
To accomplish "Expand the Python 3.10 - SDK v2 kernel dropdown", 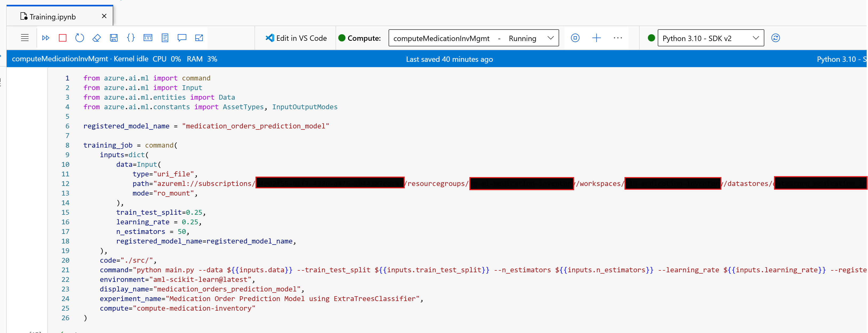I will coord(756,38).
